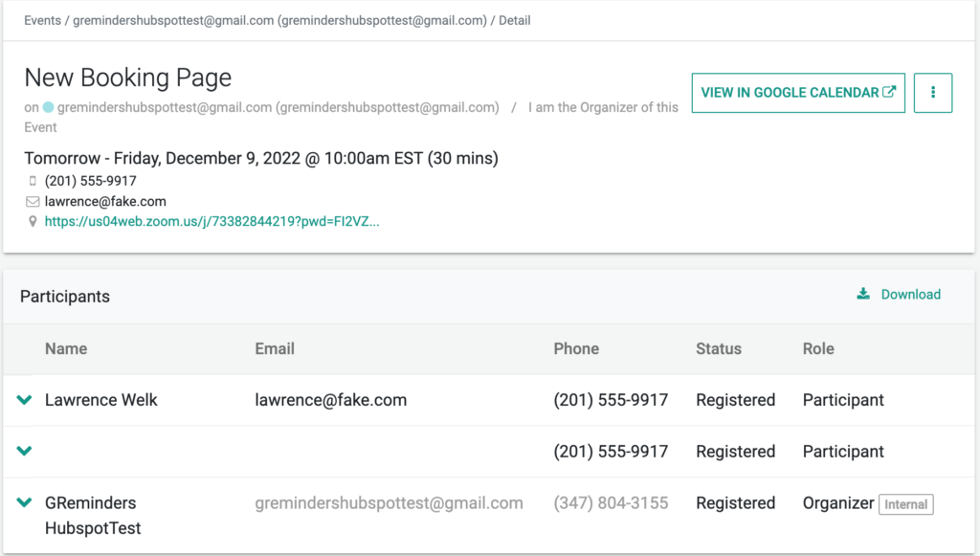Click the download arrow icon
Image resolution: width=980 pixels, height=556 pixels.
tap(863, 294)
